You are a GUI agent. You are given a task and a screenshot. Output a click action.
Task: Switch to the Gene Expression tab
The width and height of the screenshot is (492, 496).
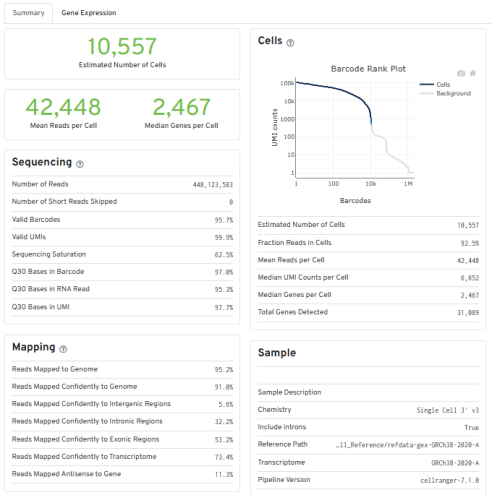[89, 13]
